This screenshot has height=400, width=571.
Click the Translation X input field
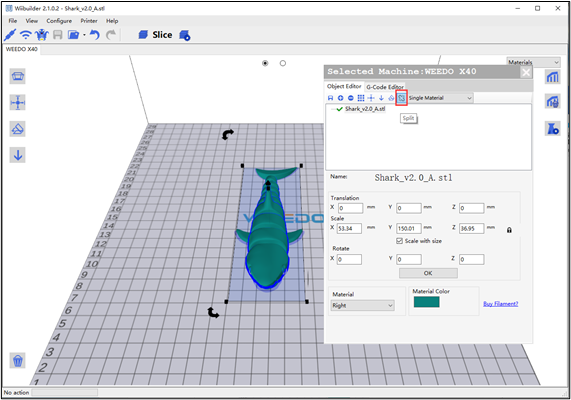tap(350, 208)
